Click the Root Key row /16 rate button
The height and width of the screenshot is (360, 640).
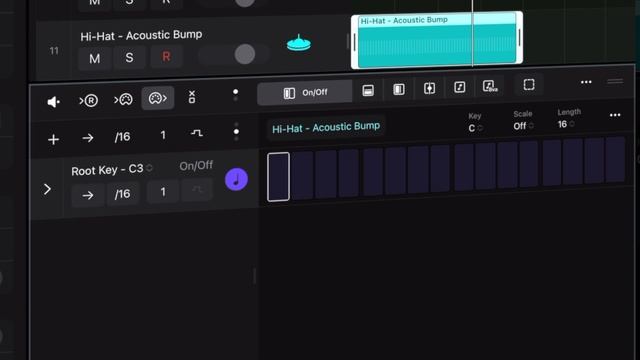122,194
